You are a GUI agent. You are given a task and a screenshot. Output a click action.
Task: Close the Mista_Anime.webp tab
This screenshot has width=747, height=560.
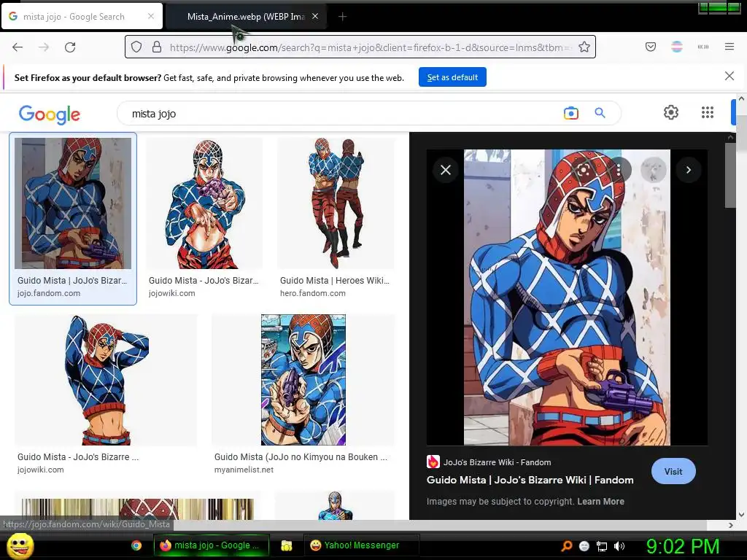[x=315, y=16]
